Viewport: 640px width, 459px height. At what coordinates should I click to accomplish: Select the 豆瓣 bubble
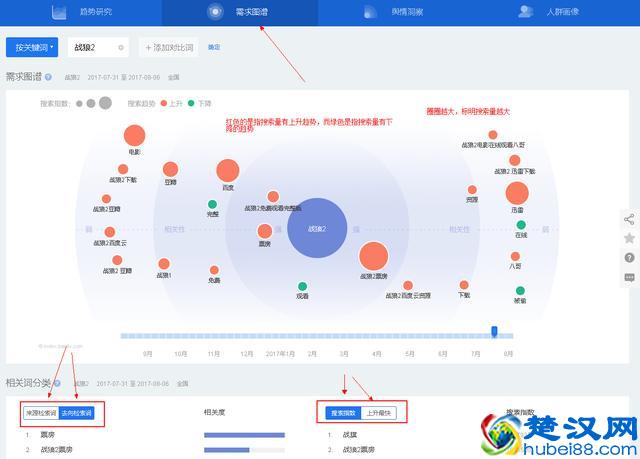pos(170,169)
